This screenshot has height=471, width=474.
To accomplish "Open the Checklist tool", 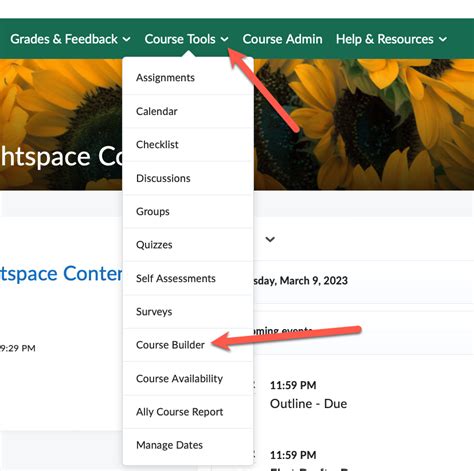I will point(188,145).
